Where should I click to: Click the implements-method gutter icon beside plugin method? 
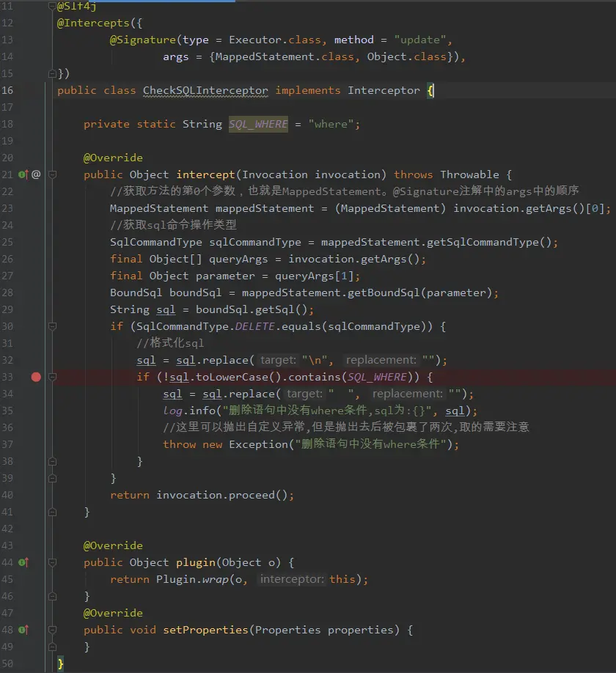click(x=23, y=562)
